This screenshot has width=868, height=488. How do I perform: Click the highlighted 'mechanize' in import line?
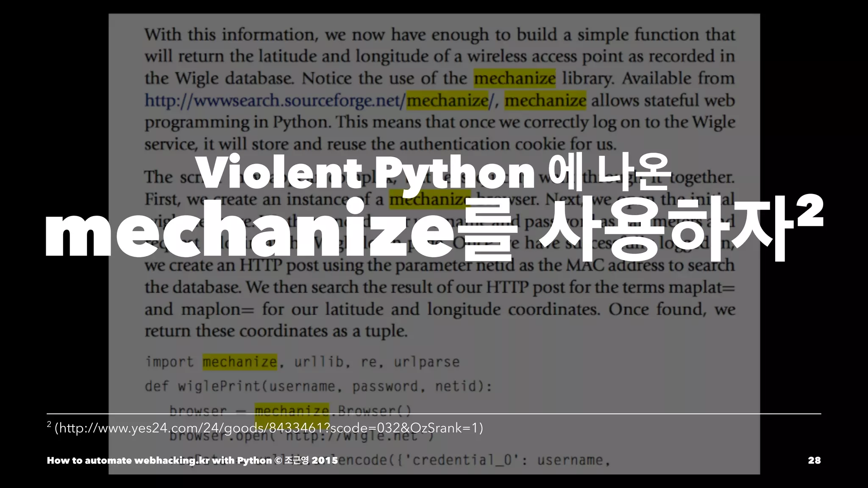(240, 362)
